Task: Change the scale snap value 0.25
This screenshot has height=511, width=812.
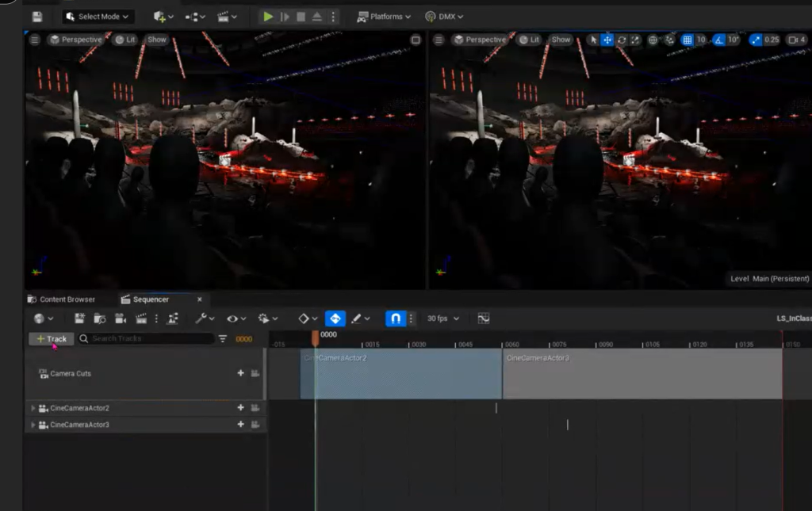Action: [772, 40]
